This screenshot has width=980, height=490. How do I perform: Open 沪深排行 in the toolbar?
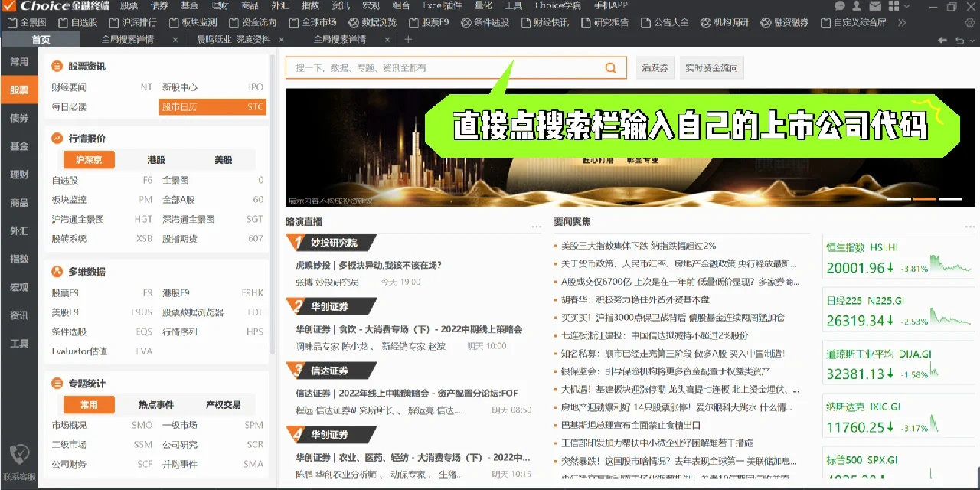[133, 22]
